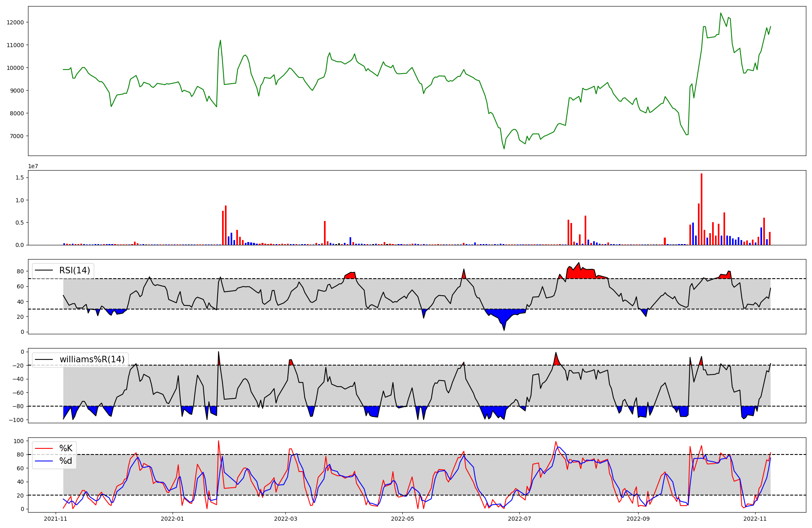
Task: Click the 2022-01 date tick label
Action: [x=173, y=519]
